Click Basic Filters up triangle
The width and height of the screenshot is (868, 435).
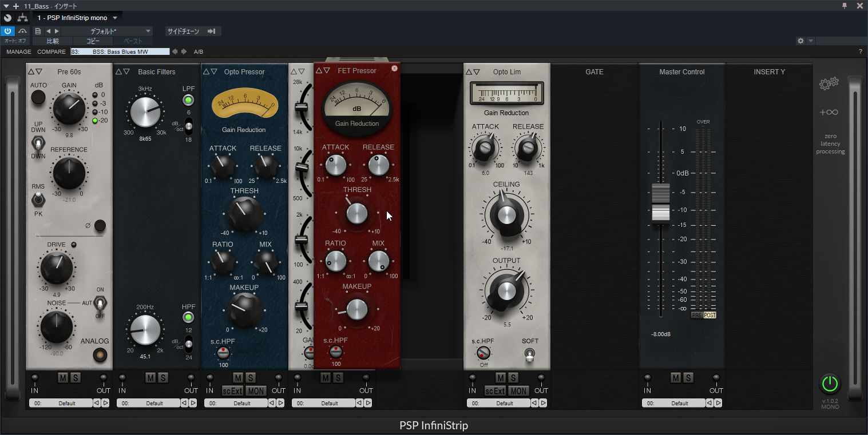[x=119, y=71]
